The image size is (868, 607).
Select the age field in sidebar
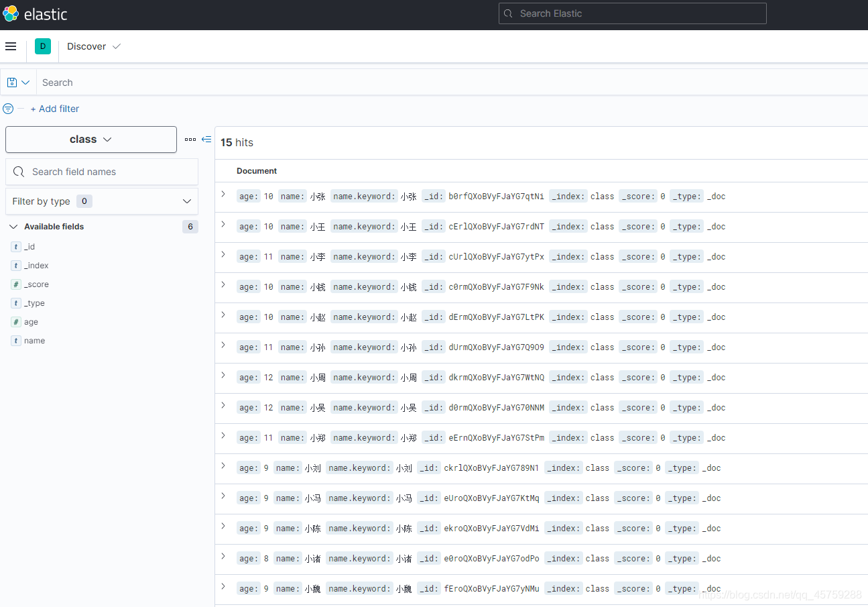click(x=31, y=322)
